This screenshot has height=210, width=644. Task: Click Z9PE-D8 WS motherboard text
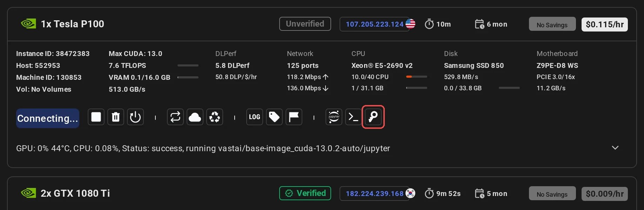[557, 65]
